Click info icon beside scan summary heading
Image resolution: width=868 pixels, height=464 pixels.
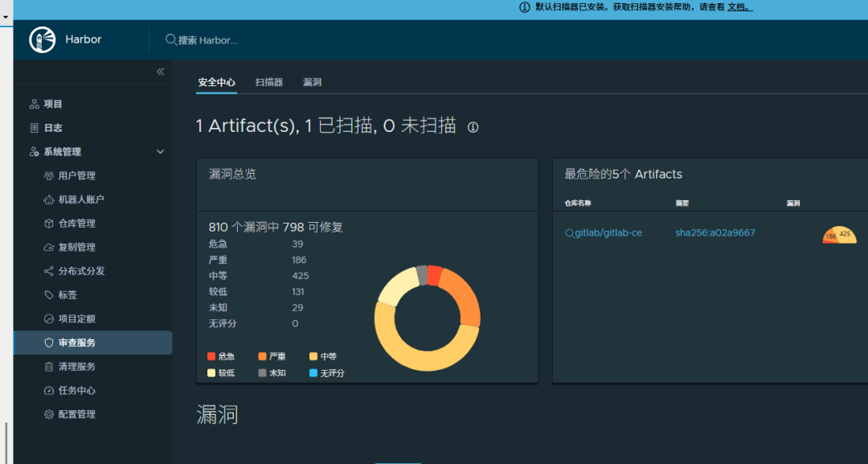tap(473, 127)
